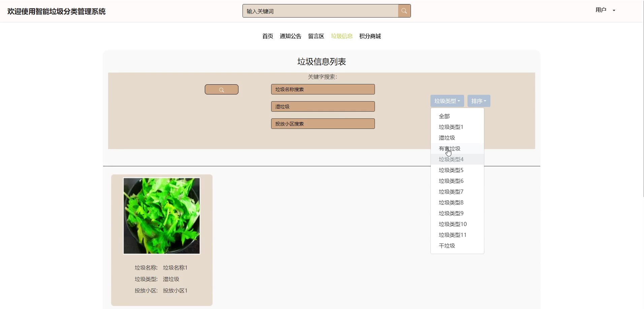Focus the garbage type field containing 湿垃圾
This screenshot has height=309, width=644.
tap(323, 107)
